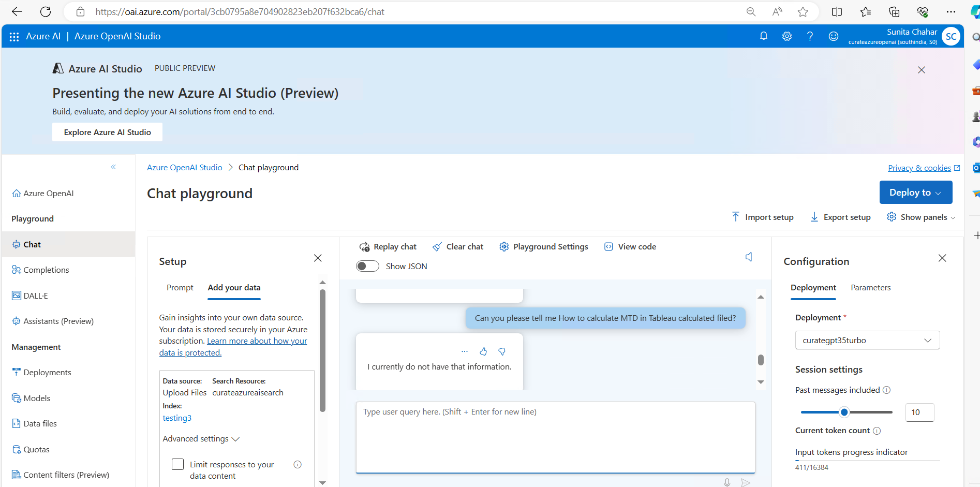
Task: Open the Azure OpenAI Studio breadcrumb link
Action: tap(184, 167)
